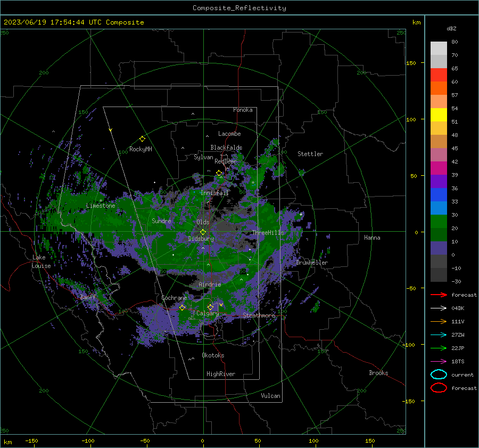Click the -30 value on dBZ scale
This screenshot has height=448, width=479.
coord(456,282)
